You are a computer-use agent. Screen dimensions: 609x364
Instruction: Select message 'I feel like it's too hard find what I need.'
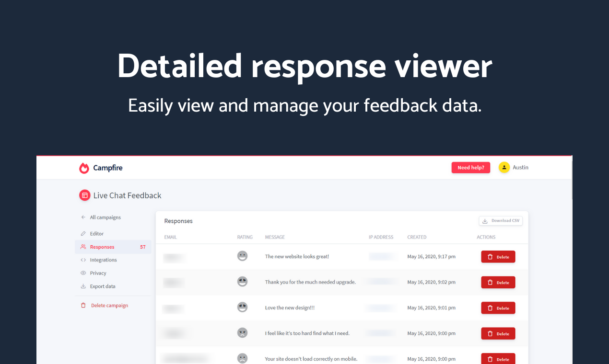(x=307, y=333)
